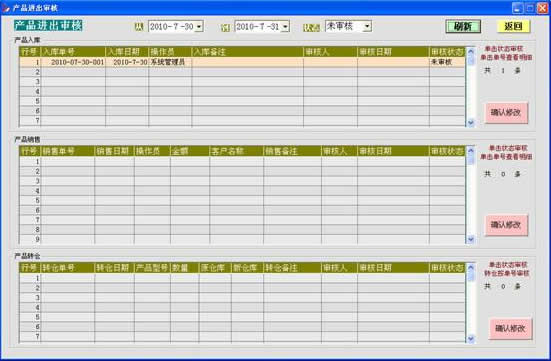Image resolution: width=551 pixels, height=361 pixels.
Task: Click the 入库单号 column header
Action: pos(73,52)
